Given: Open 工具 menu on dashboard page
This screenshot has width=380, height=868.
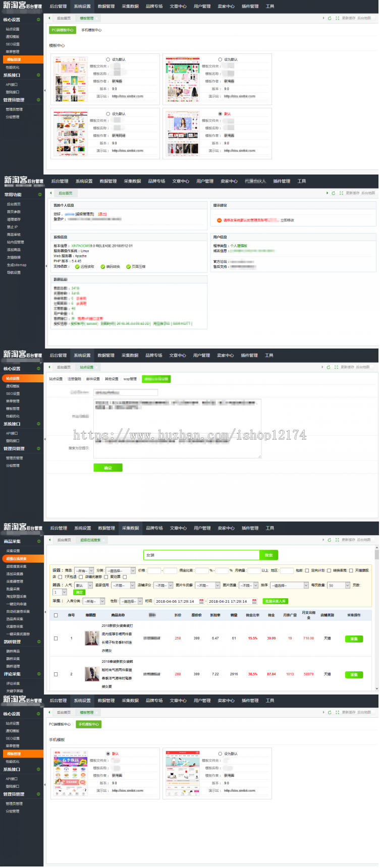Looking at the screenshot, I should [302, 181].
